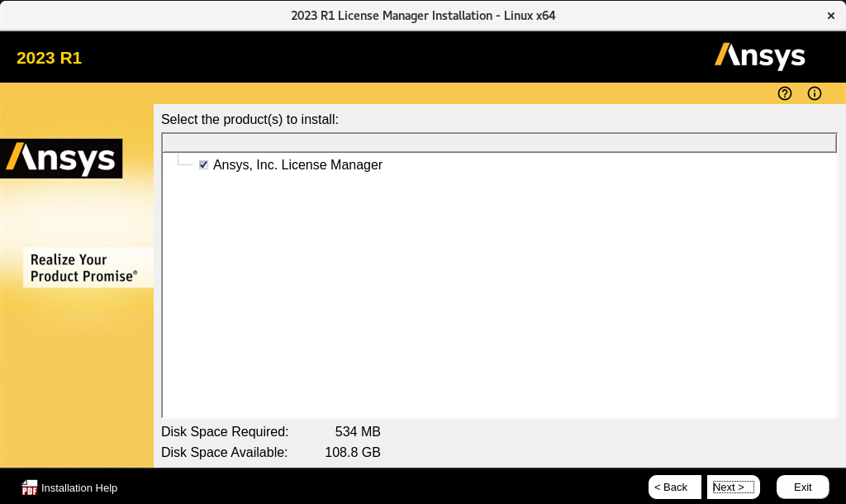The image size is (846, 504).
Task: Select the Ansys, Inc. License Manager row label
Action: pyautogui.click(x=297, y=164)
